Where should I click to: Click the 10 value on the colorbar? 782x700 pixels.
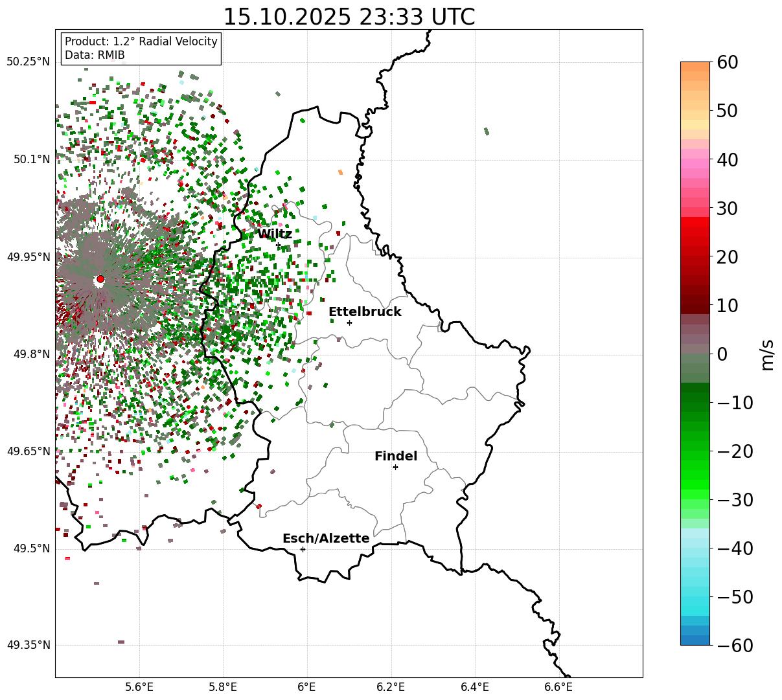728,306
